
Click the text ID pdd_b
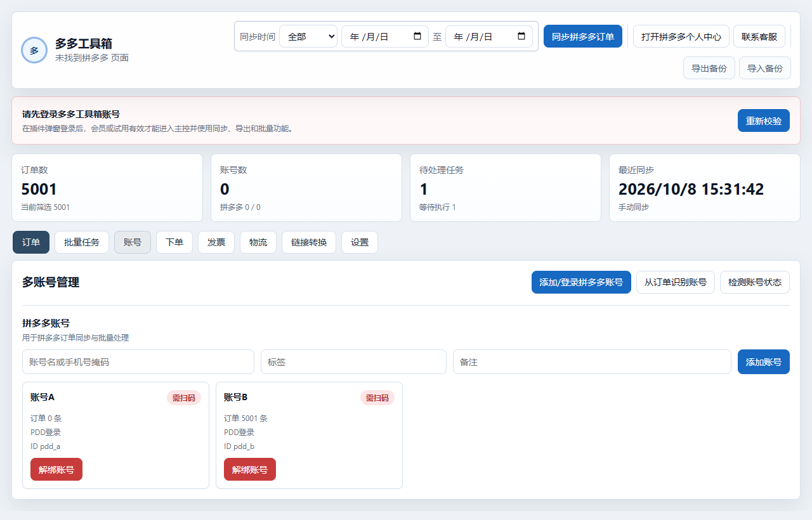(x=239, y=446)
